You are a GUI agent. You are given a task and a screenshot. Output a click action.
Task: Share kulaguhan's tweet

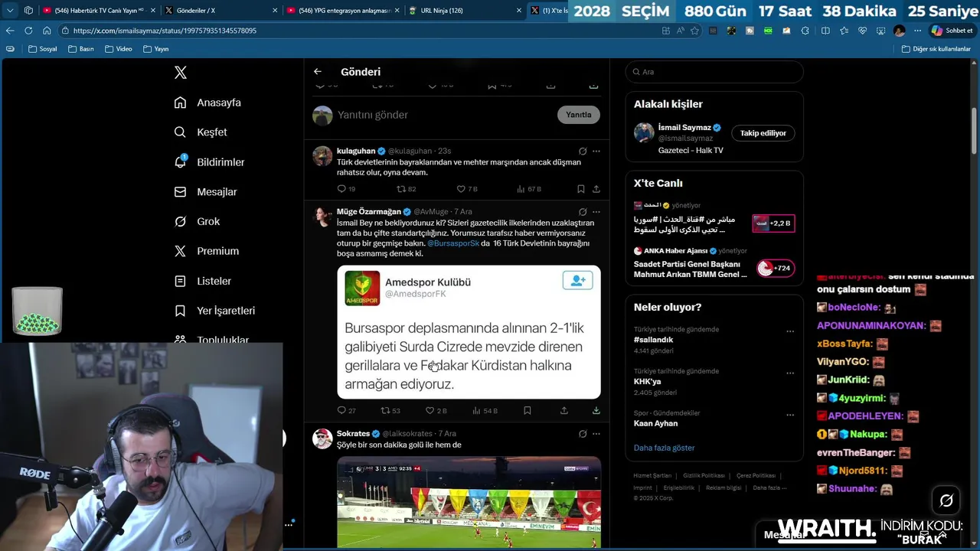tap(596, 189)
